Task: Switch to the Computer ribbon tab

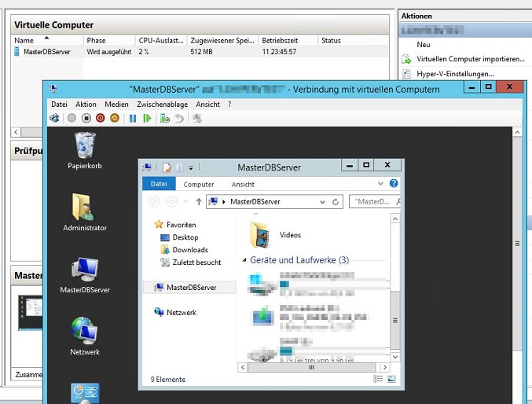Action: 198,184
